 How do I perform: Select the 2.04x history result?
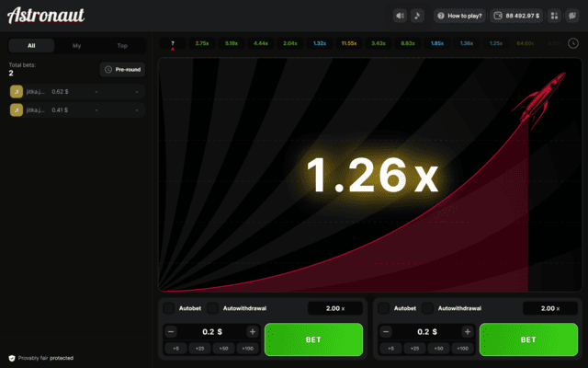pos(290,43)
